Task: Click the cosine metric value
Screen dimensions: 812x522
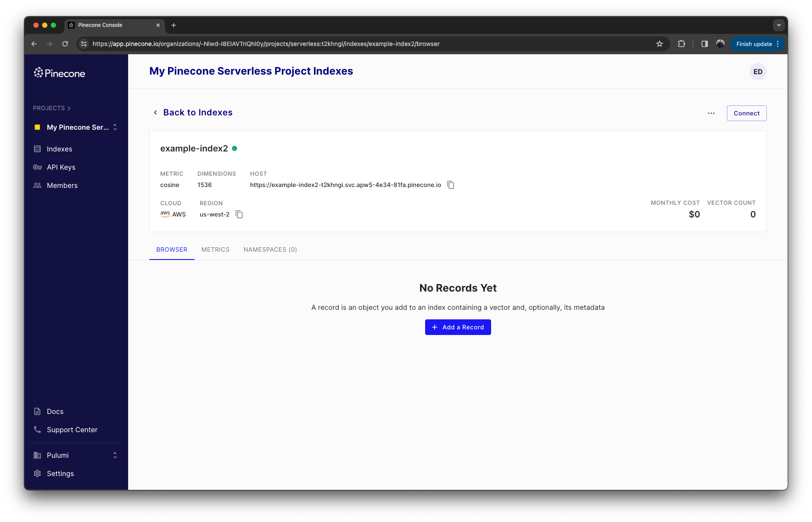Action: click(170, 185)
